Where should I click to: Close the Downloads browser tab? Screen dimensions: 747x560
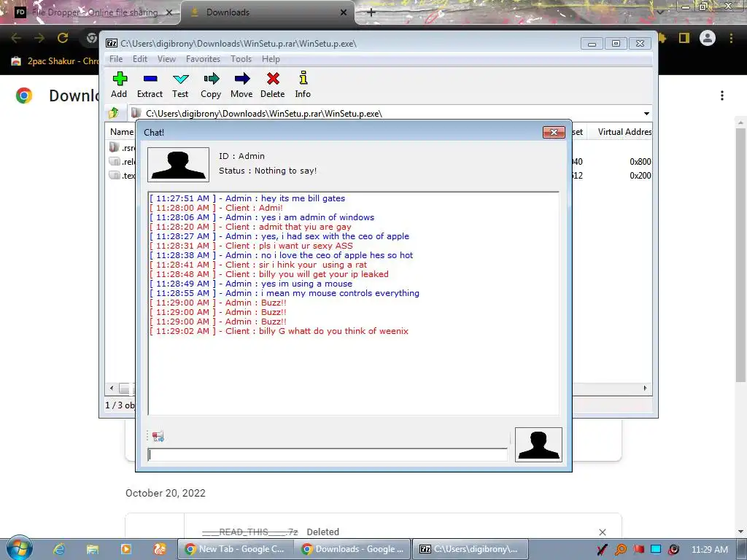(344, 12)
